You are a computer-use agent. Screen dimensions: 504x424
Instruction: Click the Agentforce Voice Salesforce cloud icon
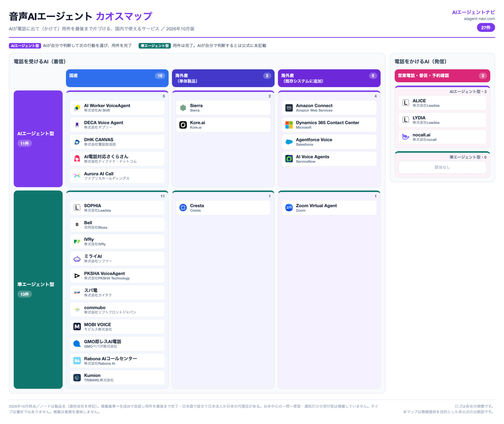[289, 142]
